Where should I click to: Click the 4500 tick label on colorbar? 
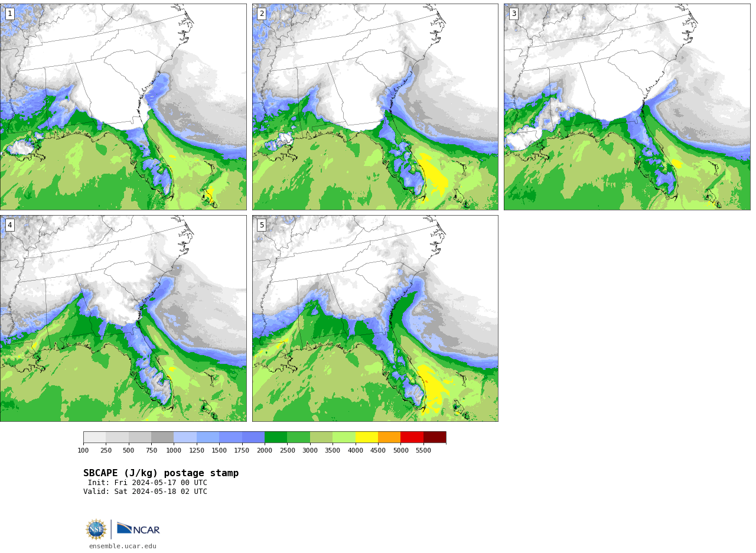[x=378, y=451]
